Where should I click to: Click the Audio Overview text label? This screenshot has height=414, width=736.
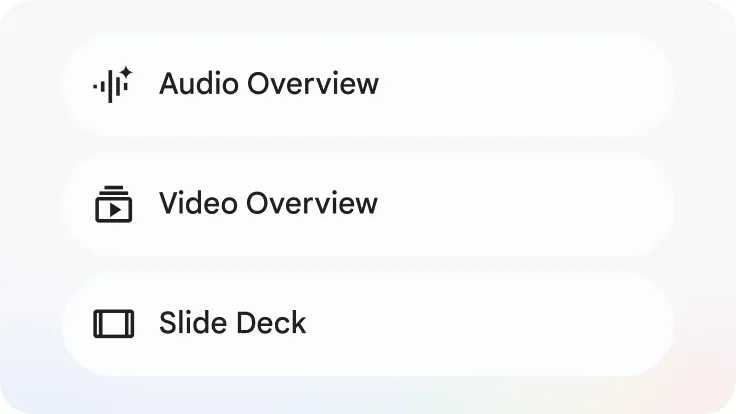[268, 84]
